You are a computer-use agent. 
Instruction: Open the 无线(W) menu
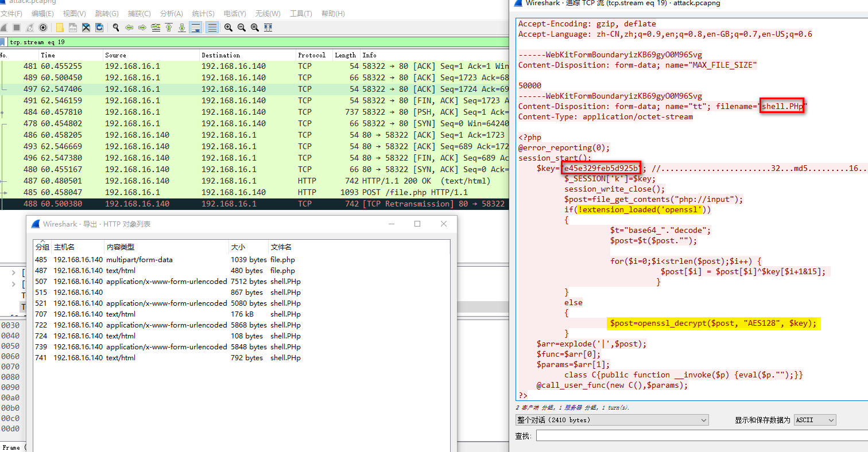[268, 13]
